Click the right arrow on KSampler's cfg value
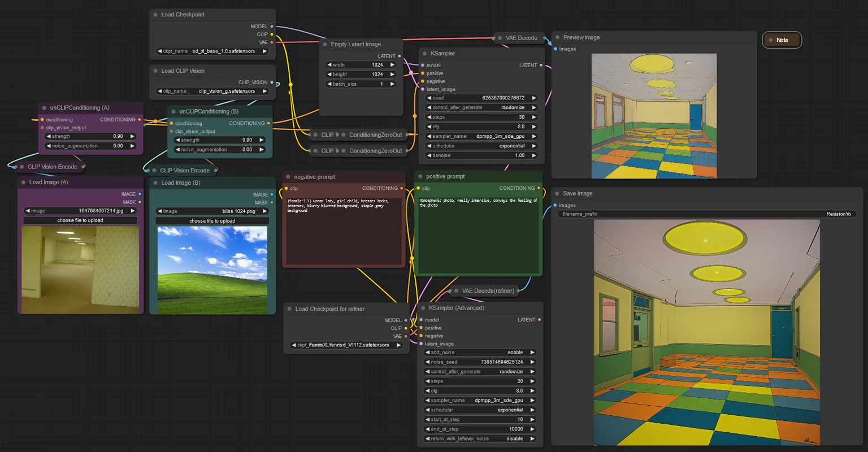The image size is (868, 452). 533,127
